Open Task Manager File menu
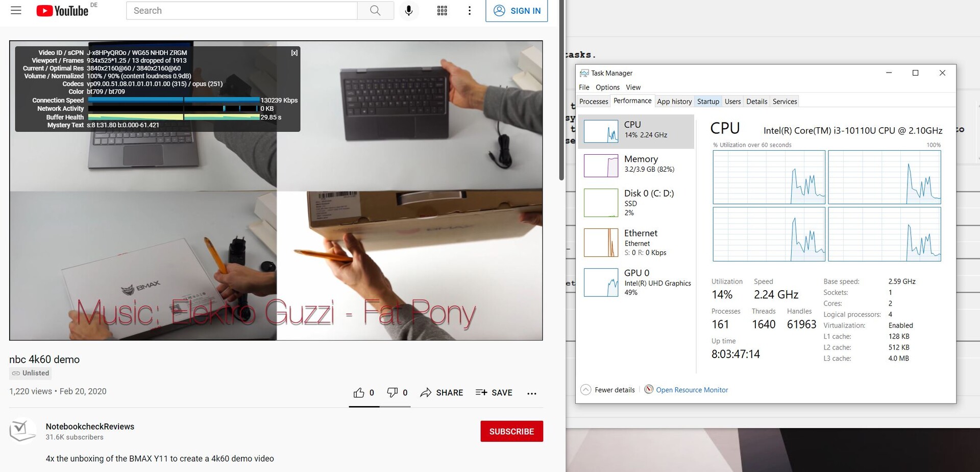 (x=584, y=87)
